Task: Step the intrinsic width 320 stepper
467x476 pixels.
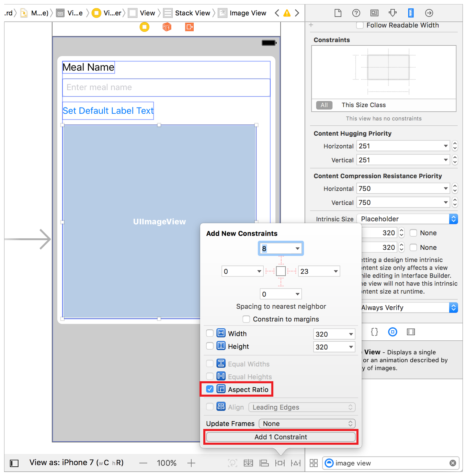Action: (x=401, y=233)
